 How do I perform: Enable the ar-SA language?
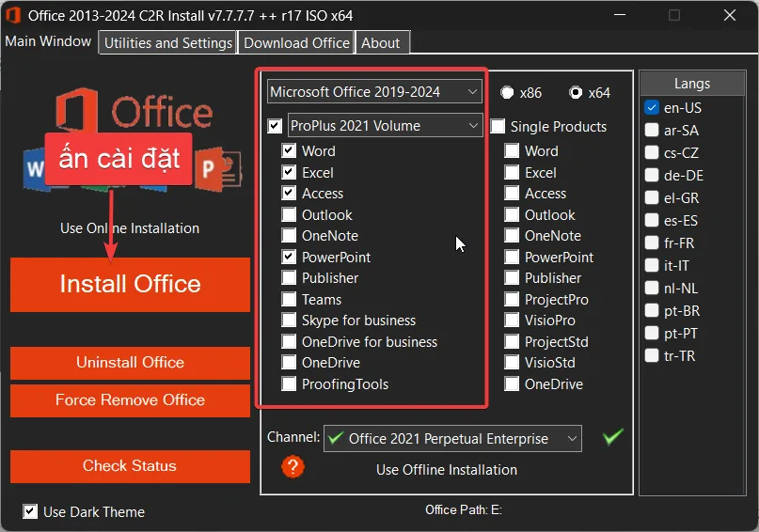(x=652, y=130)
